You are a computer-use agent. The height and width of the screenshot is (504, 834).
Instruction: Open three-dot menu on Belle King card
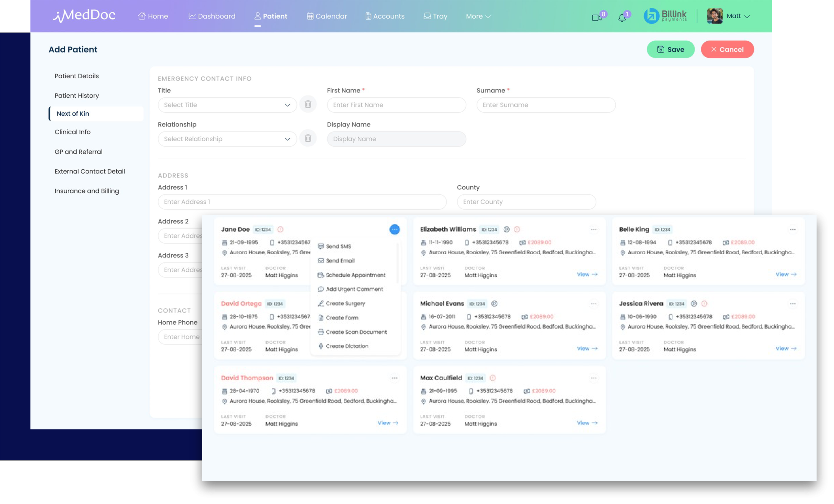click(792, 229)
